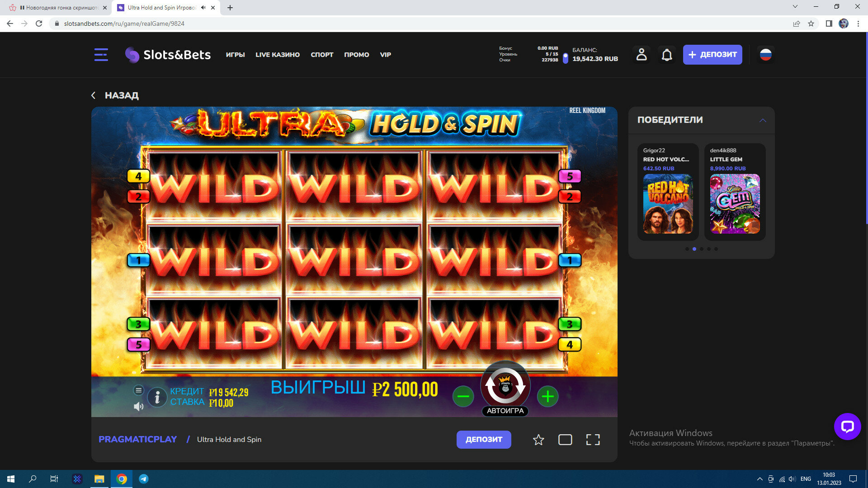Enter fullscreen game mode
The image size is (868, 488).
click(593, 440)
